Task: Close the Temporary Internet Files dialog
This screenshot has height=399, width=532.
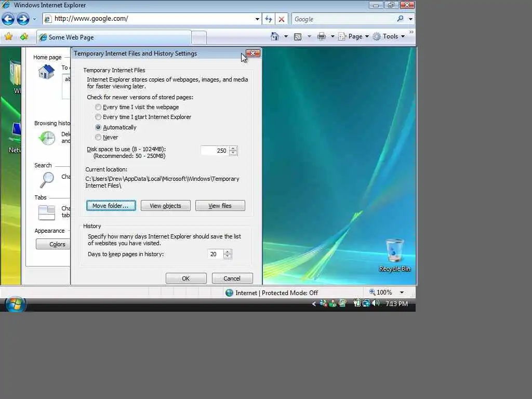Action: point(253,54)
